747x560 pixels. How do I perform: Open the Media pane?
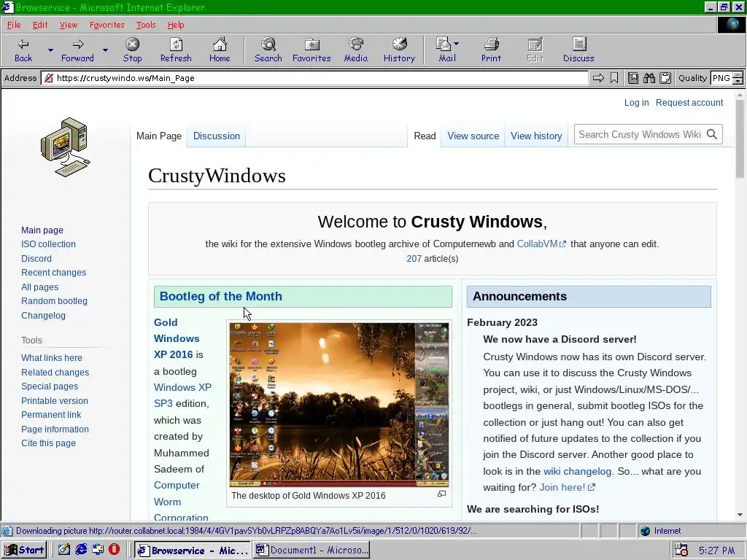click(356, 50)
